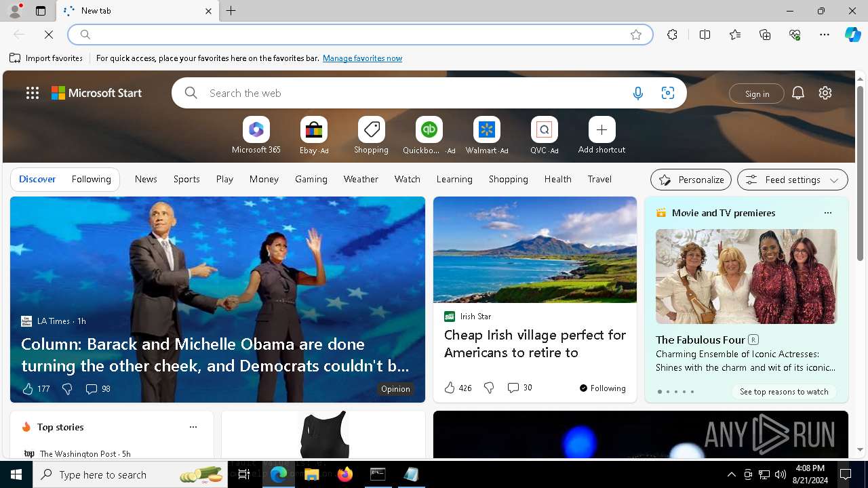Image resolution: width=868 pixels, height=488 pixels.
Task: Open comments on Irish village article
Action: (519, 388)
